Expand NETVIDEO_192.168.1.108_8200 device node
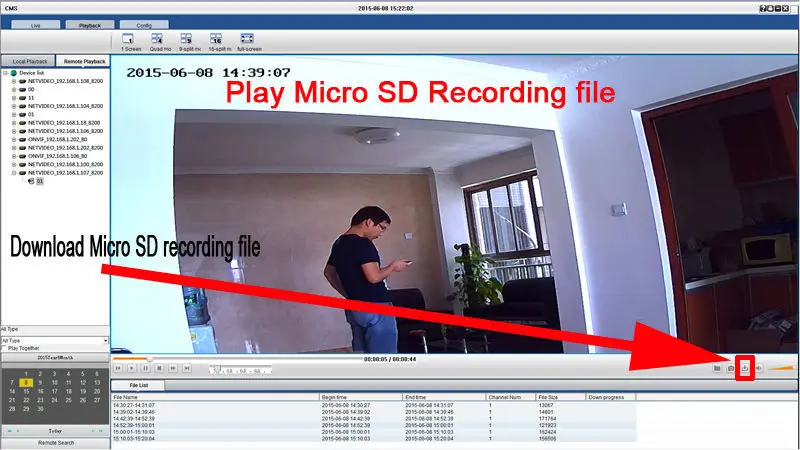 (x=14, y=81)
